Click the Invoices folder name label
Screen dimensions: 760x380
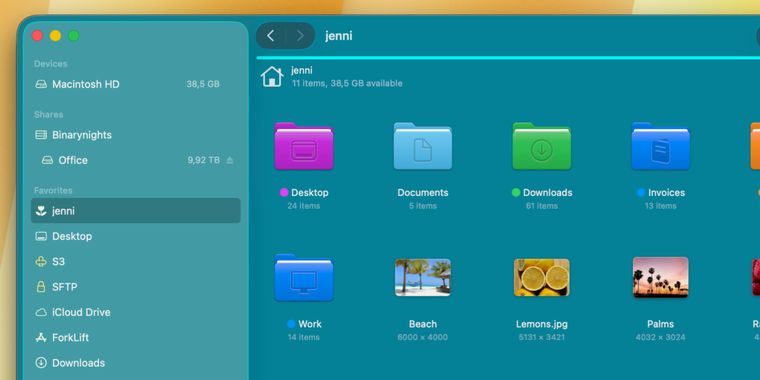click(666, 193)
